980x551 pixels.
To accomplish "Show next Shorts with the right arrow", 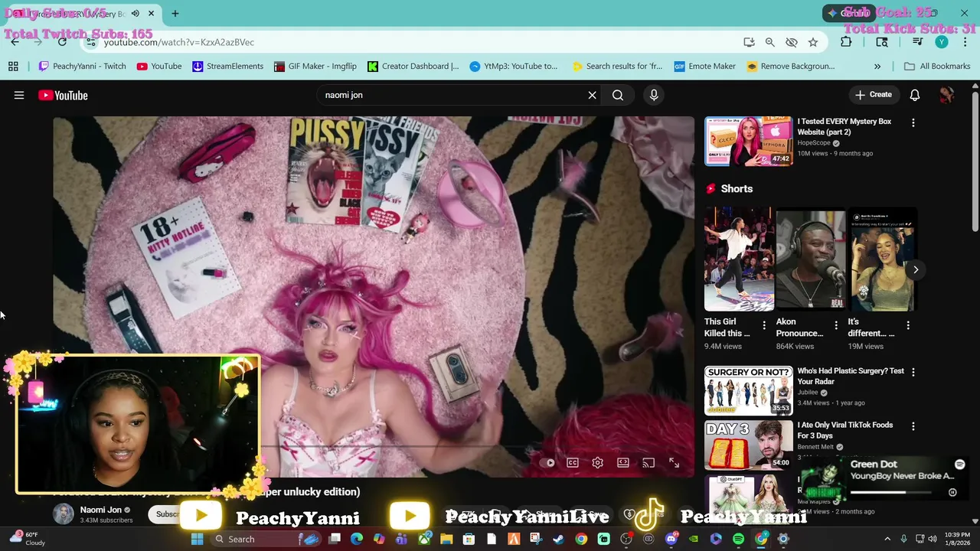I will point(916,269).
